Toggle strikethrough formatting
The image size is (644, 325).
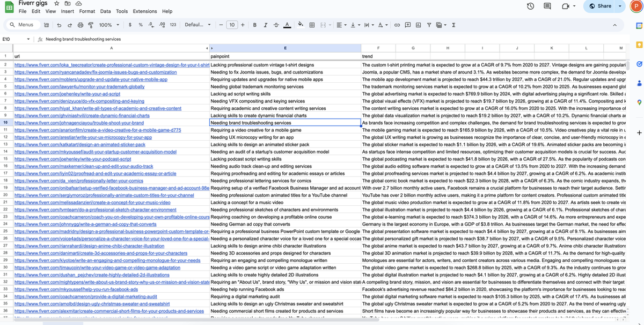click(x=276, y=25)
